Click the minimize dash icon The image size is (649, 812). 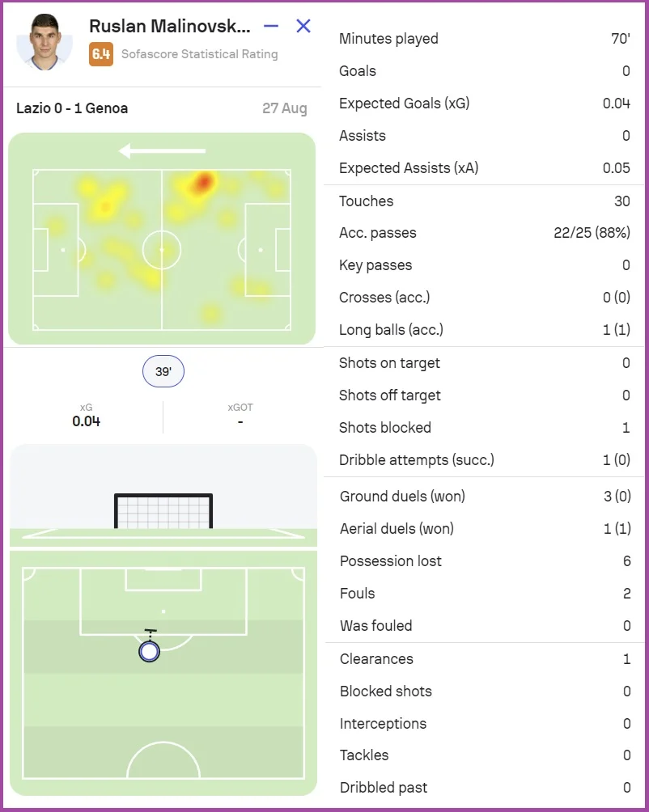[271, 26]
